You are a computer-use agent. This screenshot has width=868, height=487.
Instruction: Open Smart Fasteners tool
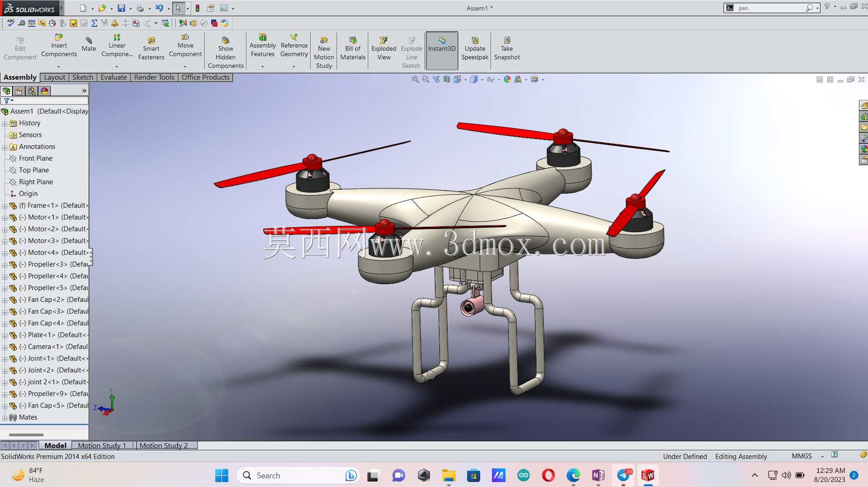[x=151, y=48]
